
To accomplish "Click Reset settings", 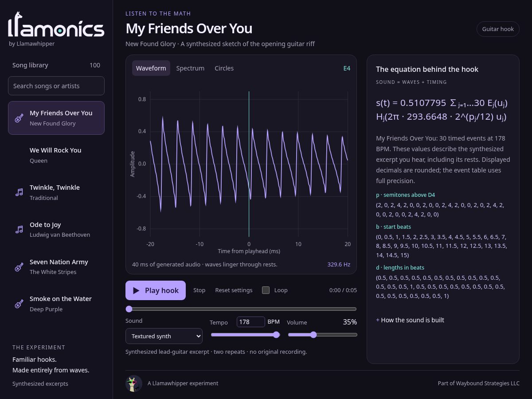I will [234, 290].
